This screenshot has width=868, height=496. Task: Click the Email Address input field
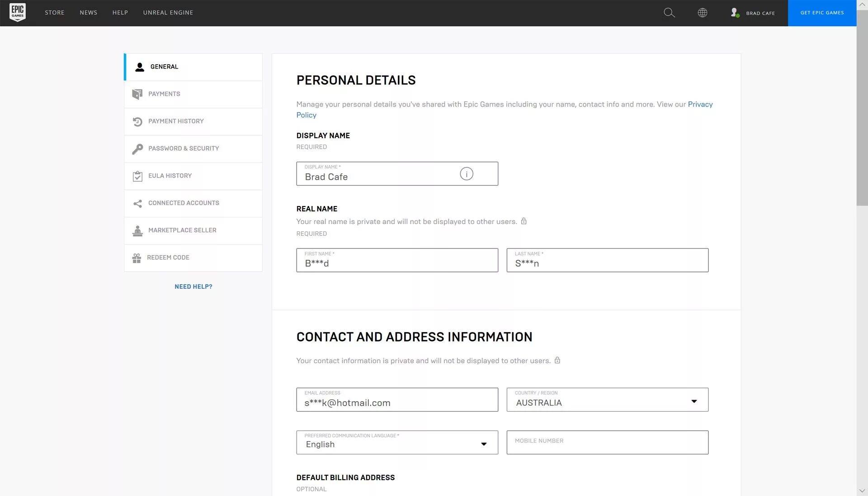[397, 402]
